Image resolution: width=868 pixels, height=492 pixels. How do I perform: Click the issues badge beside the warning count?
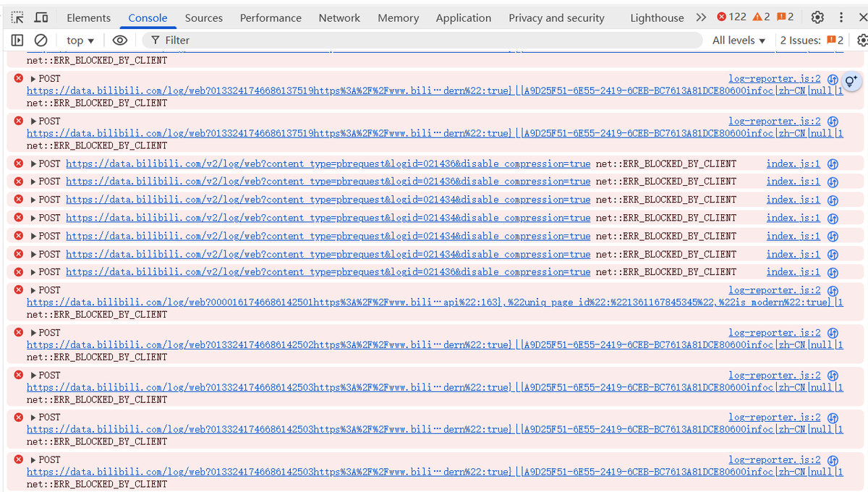pyautogui.click(x=785, y=17)
